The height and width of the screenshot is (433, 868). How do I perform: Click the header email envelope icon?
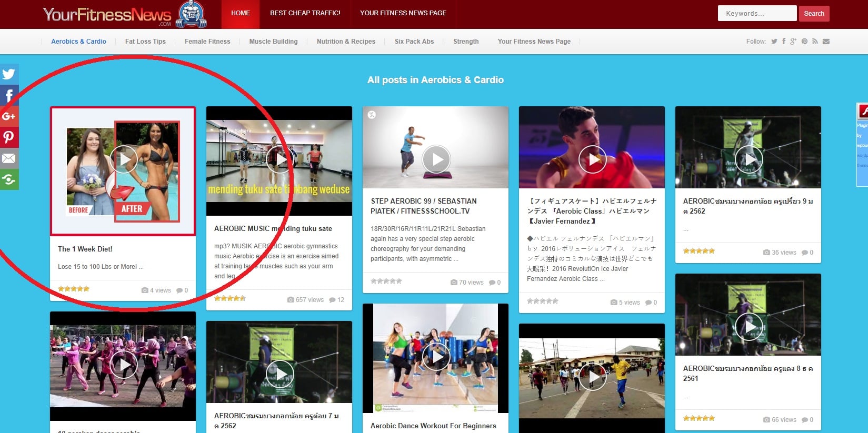pos(826,42)
